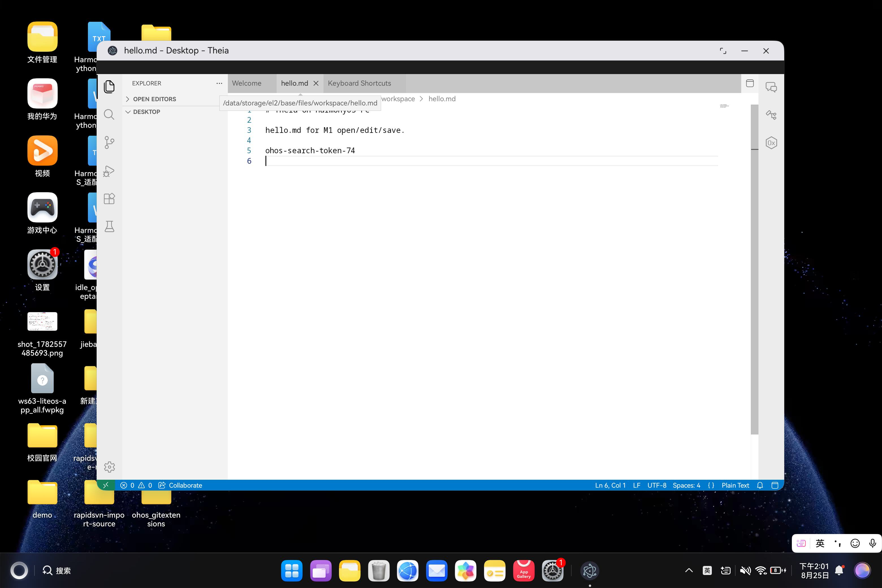The width and height of the screenshot is (882, 588).
Task: Close the hello.md tab
Action: click(316, 83)
